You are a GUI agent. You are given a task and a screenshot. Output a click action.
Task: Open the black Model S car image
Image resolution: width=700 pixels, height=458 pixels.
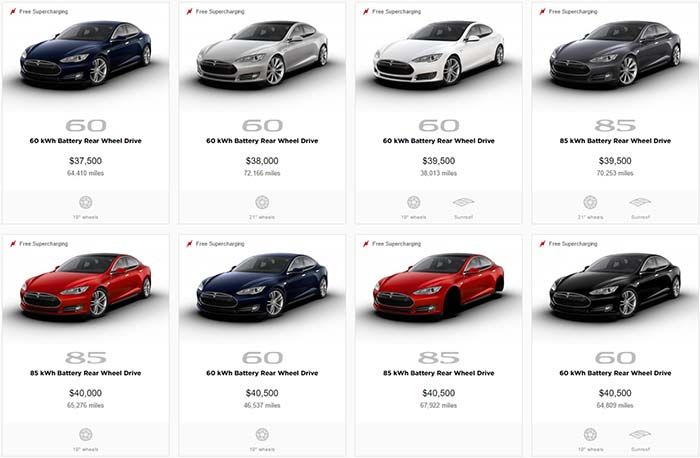(x=615, y=286)
